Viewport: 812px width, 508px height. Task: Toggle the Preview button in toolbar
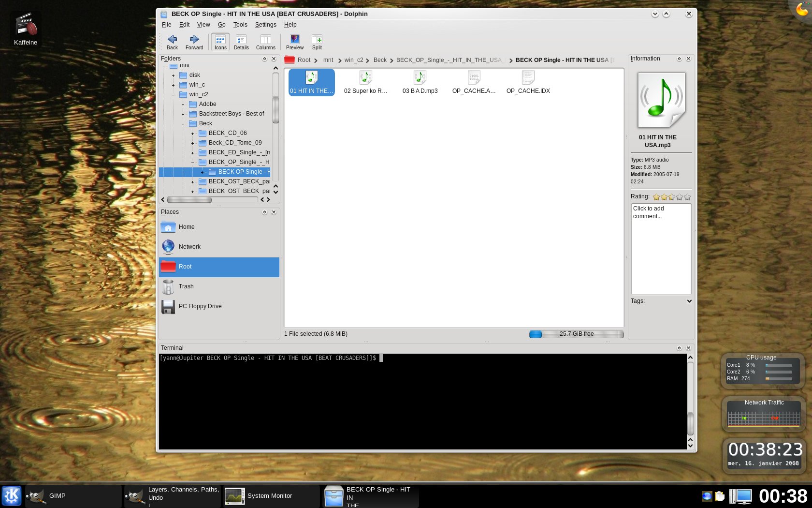tap(294, 42)
